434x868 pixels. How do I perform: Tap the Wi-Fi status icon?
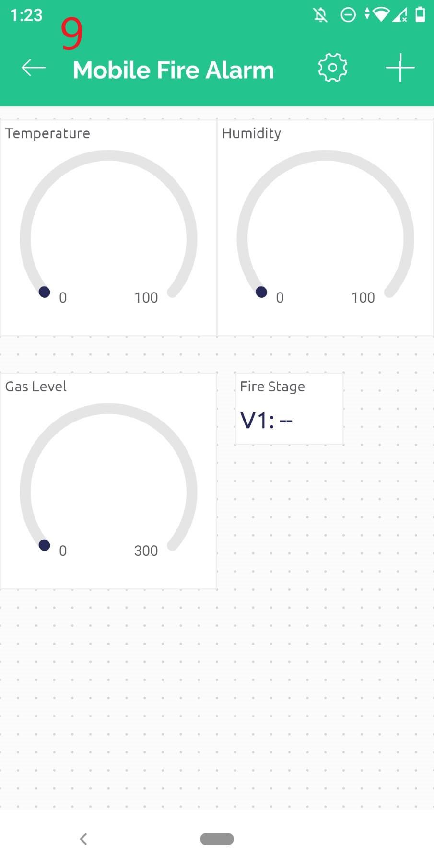[381, 15]
